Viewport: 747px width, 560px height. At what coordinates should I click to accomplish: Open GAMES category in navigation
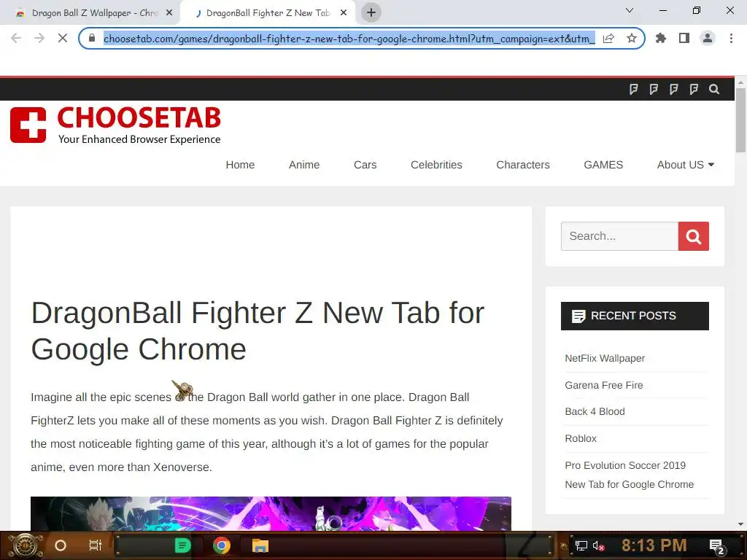point(603,165)
